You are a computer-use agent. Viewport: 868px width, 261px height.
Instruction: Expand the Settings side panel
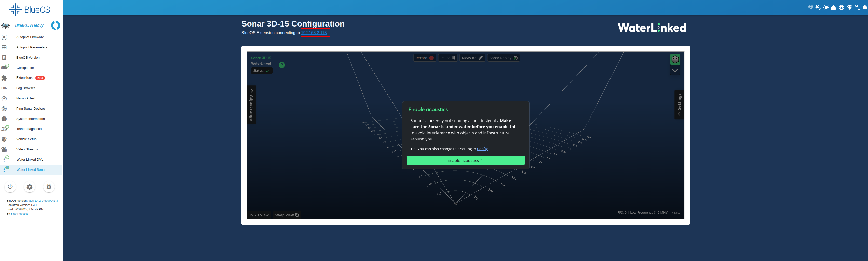(679, 105)
